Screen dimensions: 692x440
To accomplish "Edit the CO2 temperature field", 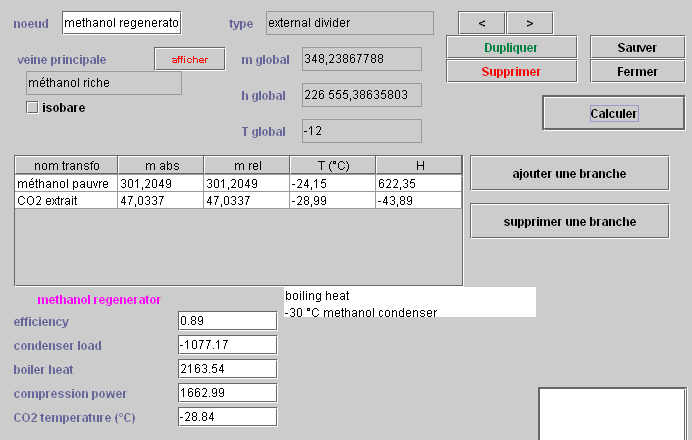I will pyautogui.click(x=226, y=417).
